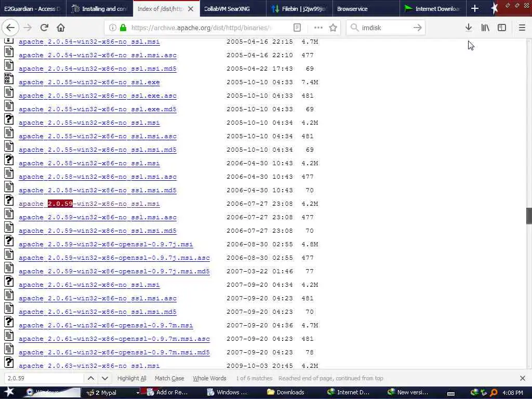Viewport: 532px width, 399px height.
Task: Find previous match up arrow
Action: click(x=91, y=378)
